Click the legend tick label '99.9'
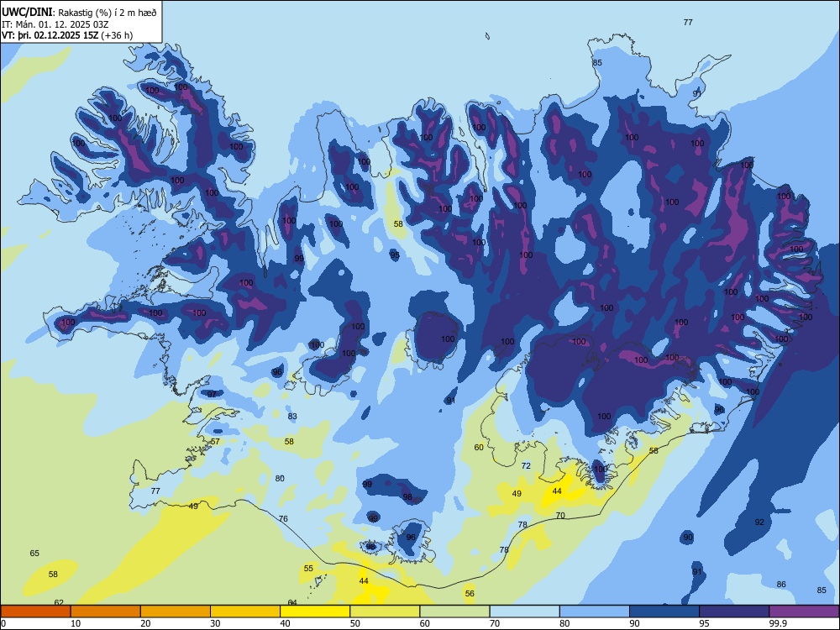The width and height of the screenshot is (840, 630). point(777,623)
